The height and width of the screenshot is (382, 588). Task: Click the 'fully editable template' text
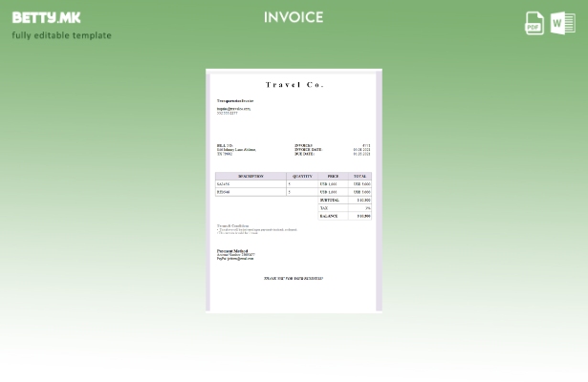(61, 35)
